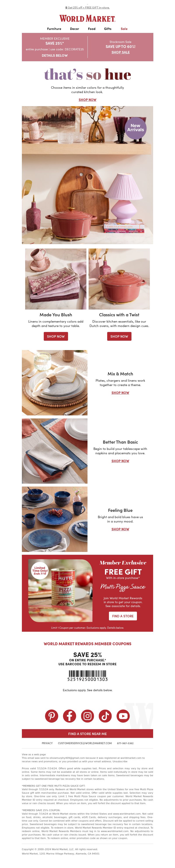Click the SHOP SALE link in banner
The image size is (175, 868).
(x=121, y=52)
